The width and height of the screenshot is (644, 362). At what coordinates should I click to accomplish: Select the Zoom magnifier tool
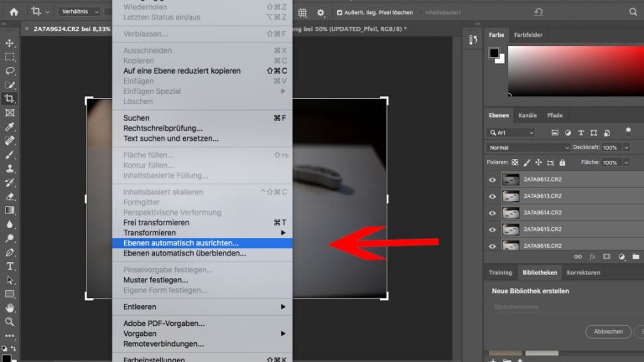click(x=10, y=322)
